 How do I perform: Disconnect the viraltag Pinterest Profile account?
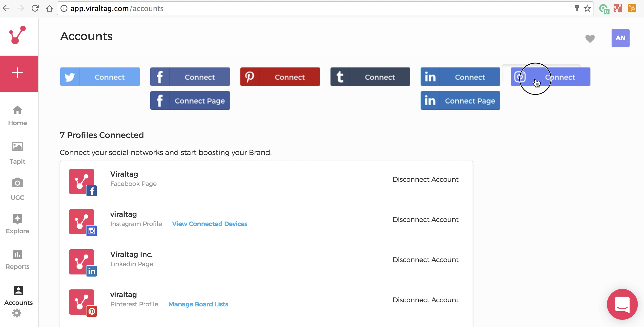click(425, 300)
